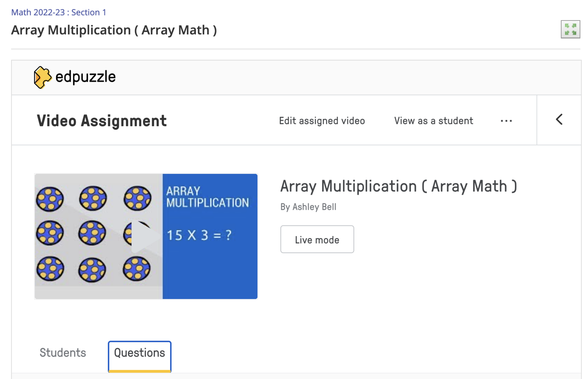Click the green fullscreen expand icon
The height and width of the screenshot is (379, 588).
pos(570,29)
